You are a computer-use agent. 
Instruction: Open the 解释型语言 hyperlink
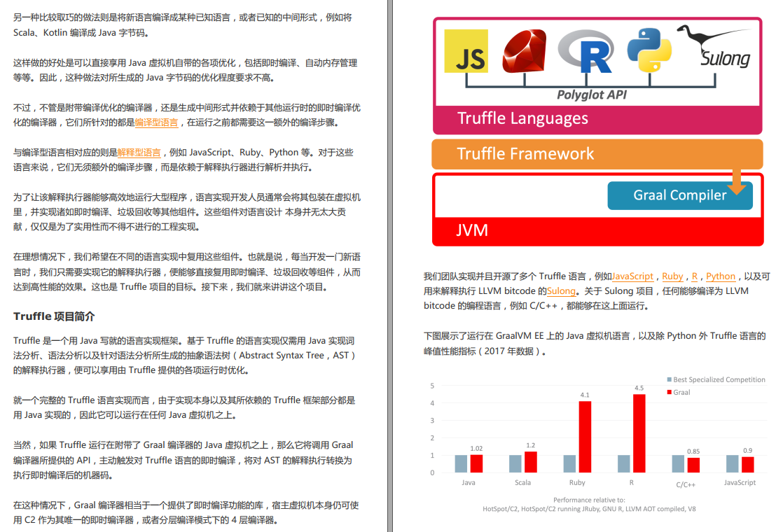click(x=139, y=153)
